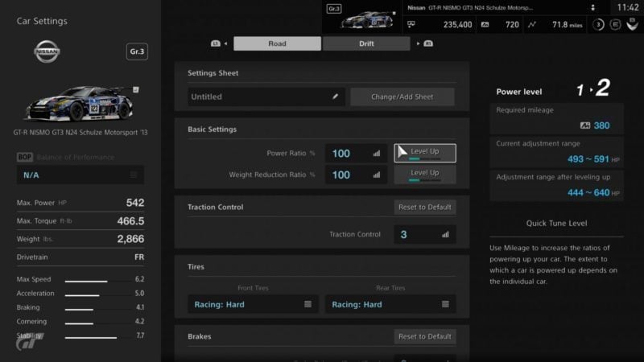Screen dimensions: 644x362
Task: Switch to the Drift tab
Action: click(366, 43)
